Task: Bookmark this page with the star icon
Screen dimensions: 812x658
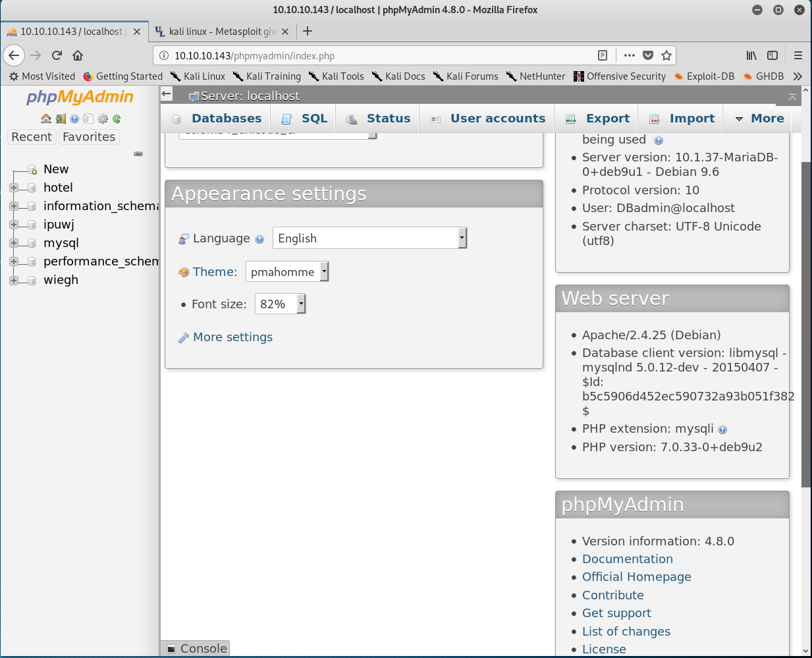Action: [x=666, y=55]
